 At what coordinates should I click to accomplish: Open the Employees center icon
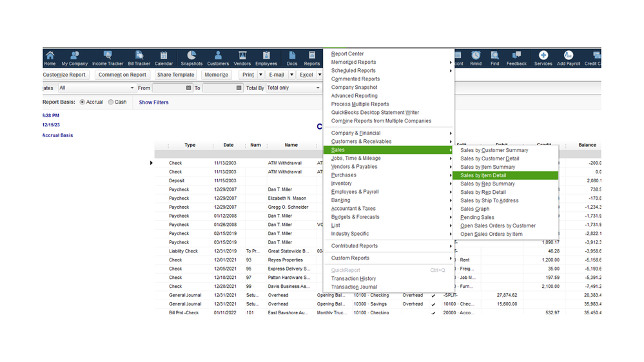click(266, 58)
